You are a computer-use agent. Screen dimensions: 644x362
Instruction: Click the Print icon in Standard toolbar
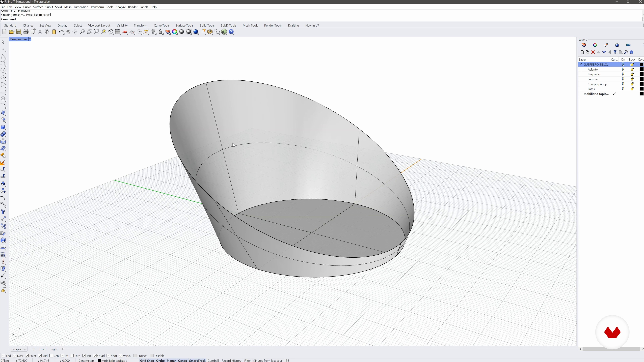(x=26, y=32)
